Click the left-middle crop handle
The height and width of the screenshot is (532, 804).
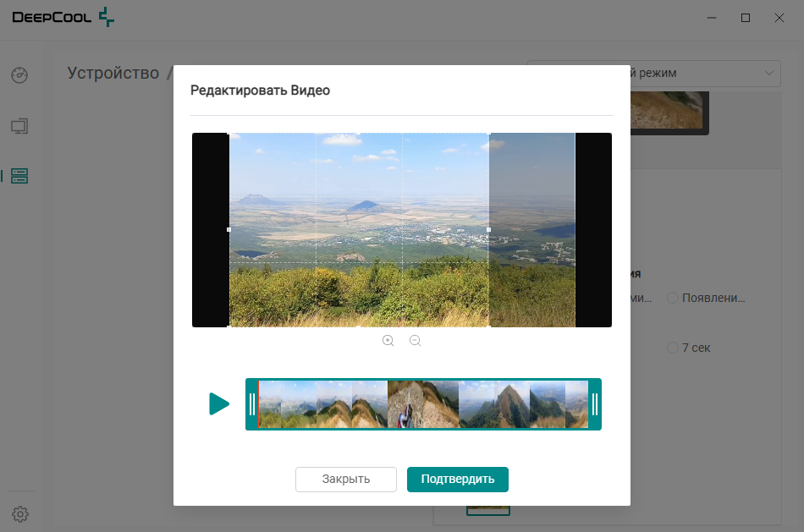pos(229,229)
